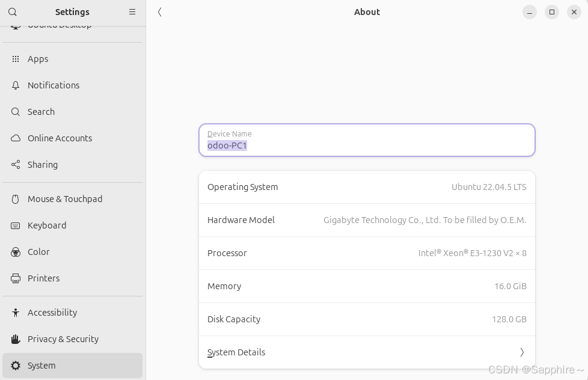This screenshot has height=380, width=588.
Task: Click the Disk Capacity row
Action: point(367,319)
